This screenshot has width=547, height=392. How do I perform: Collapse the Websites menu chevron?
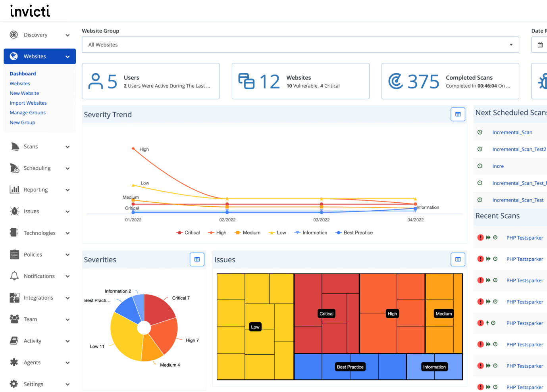point(68,57)
